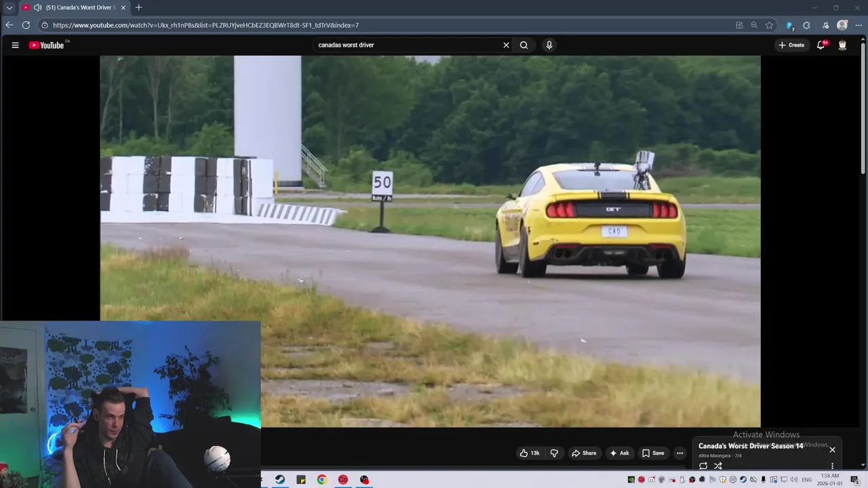Image resolution: width=868 pixels, height=488 pixels.
Task: Click the address bar URL
Action: point(205,25)
